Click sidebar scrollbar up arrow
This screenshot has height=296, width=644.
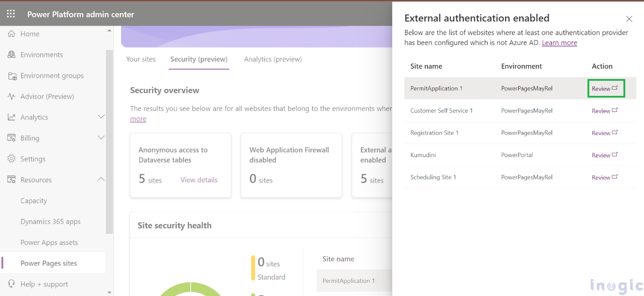click(109, 30)
